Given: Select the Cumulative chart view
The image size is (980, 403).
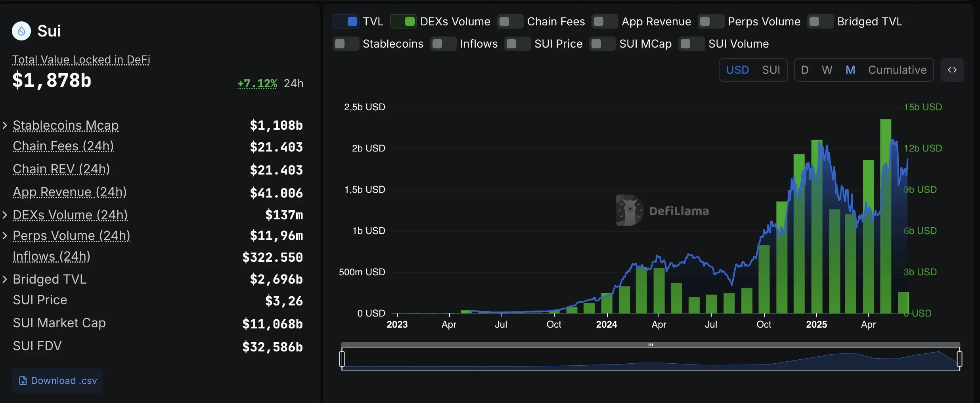Looking at the screenshot, I should click(x=897, y=70).
